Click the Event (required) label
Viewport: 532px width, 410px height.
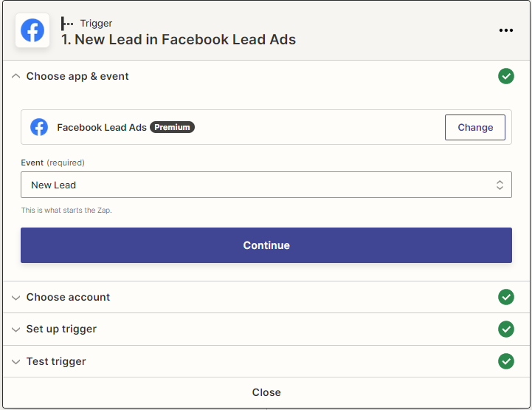(x=52, y=163)
